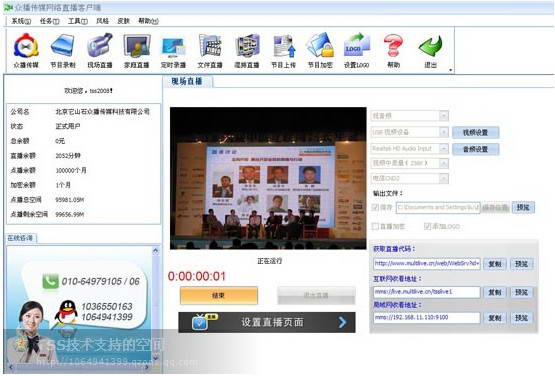Open the 设置LOGO toolbar icon
Screen dimensions: 555x376
point(357,45)
